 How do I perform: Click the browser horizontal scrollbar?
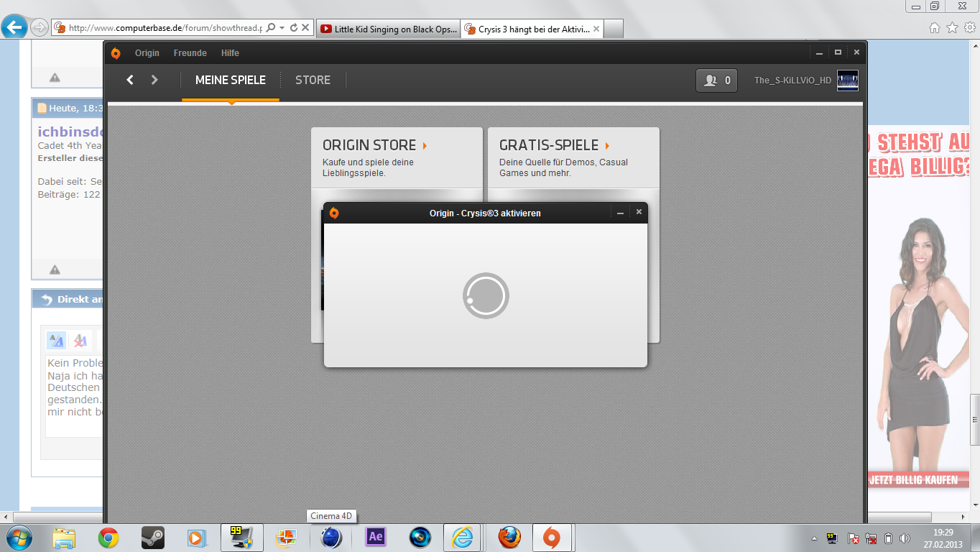click(473, 517)
